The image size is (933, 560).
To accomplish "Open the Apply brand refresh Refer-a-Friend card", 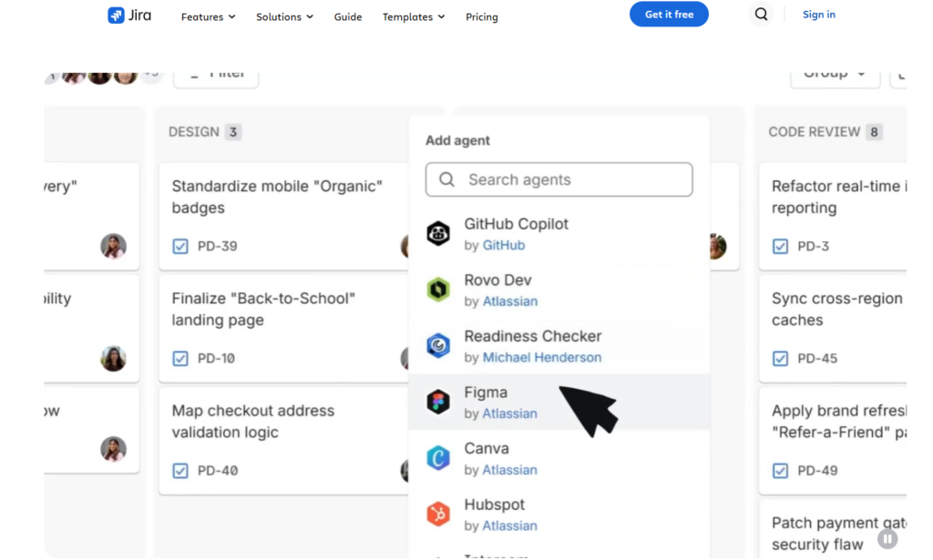I will (x=833, y=441).
